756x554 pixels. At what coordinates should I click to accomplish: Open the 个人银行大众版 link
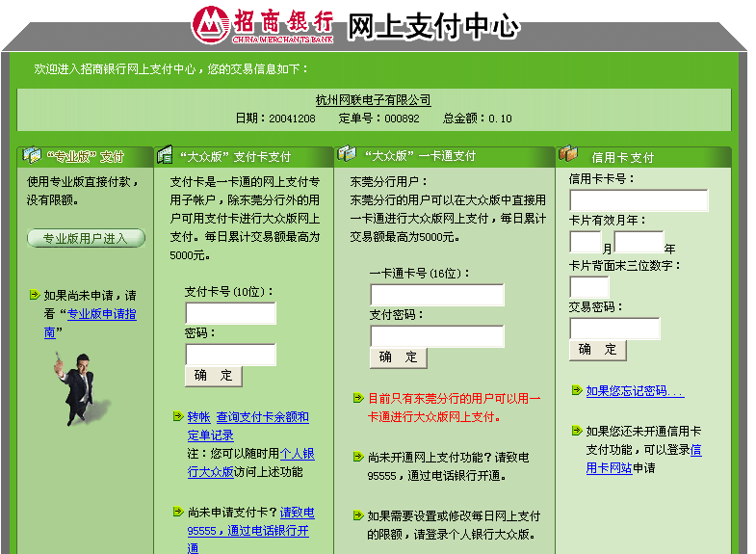251,462
